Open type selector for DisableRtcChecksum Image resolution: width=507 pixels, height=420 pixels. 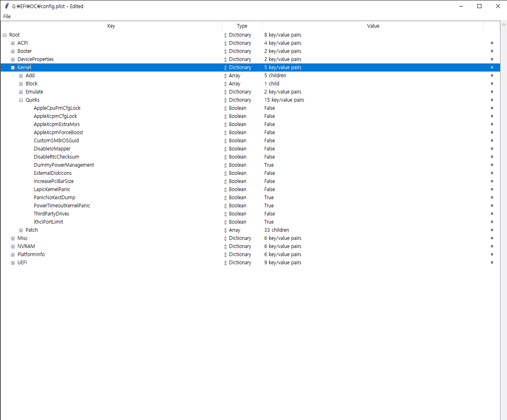[x=225, y=157]
